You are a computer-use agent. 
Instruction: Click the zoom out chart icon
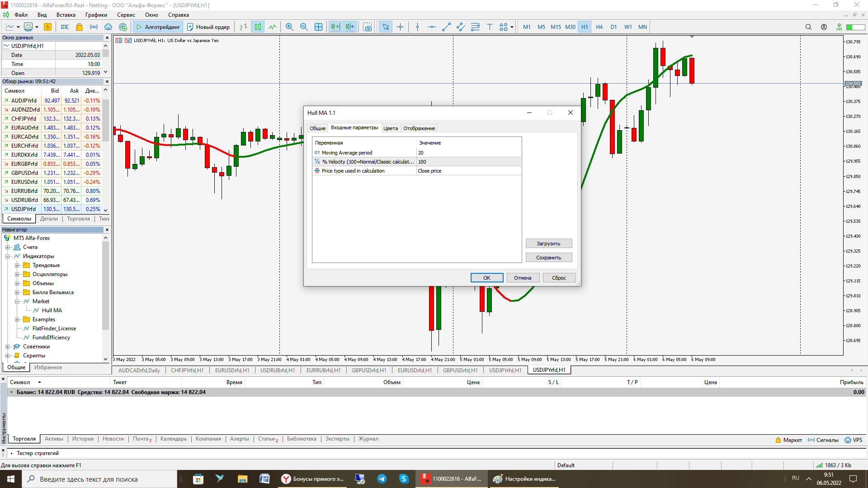pyautogui.click(x=304, y=27)
